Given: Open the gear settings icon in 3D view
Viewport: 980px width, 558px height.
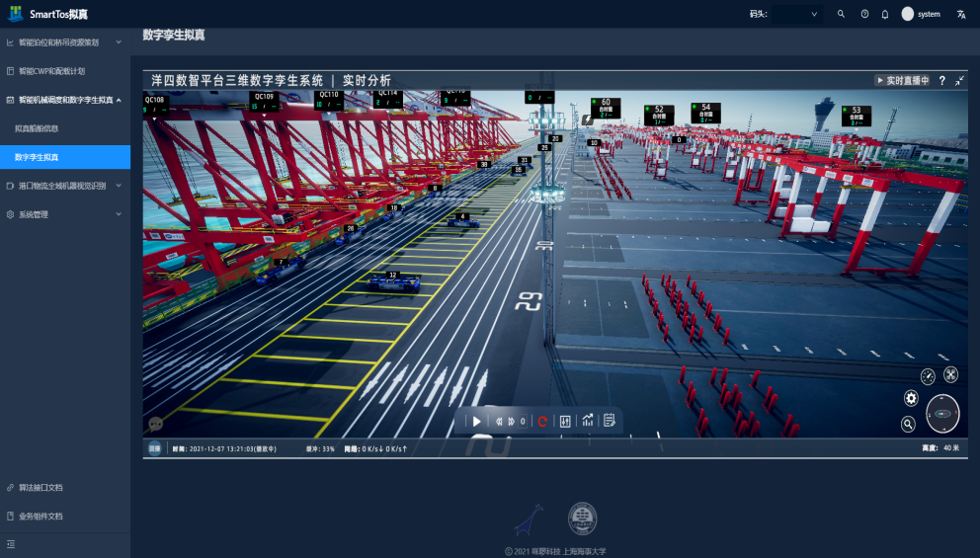Looking at the screenshot, I should click(x=911, y=398).
